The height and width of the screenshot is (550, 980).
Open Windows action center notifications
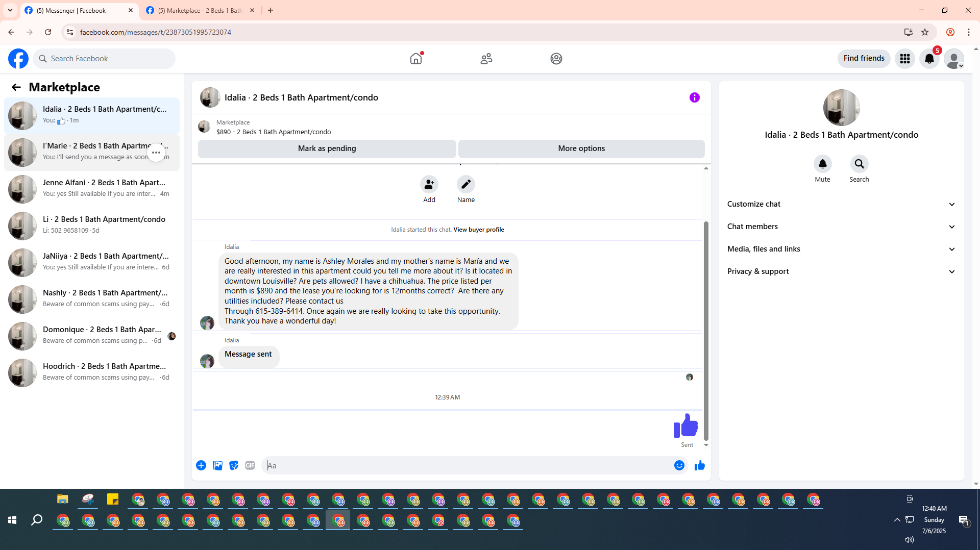click(964, 520)
